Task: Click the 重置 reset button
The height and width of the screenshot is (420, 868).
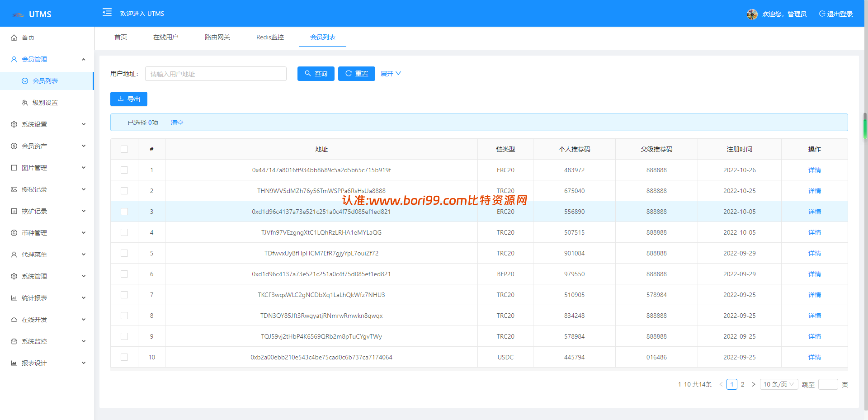Action: point(357,74)
